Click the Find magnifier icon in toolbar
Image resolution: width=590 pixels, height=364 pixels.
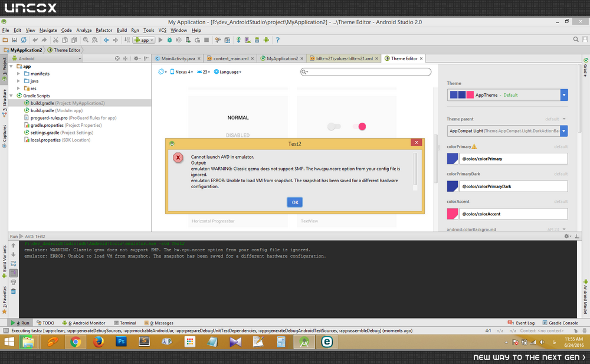coord(86,40)
